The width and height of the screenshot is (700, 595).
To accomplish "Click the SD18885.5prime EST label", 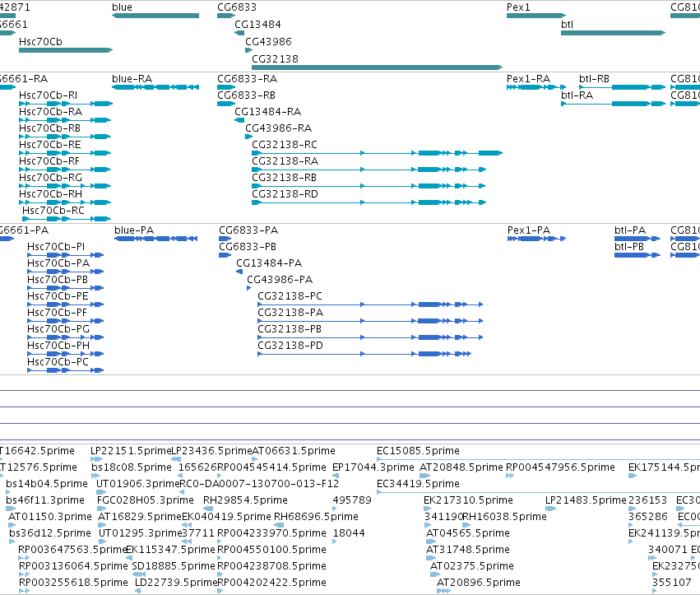I will tap(174, 566).
